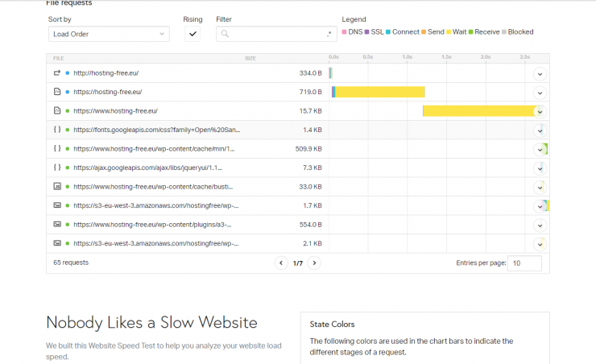This screenshot has width=596, height=364.
Task: Click the JS icon for wp-content/cache/busti
Action: tap(57, 187)
